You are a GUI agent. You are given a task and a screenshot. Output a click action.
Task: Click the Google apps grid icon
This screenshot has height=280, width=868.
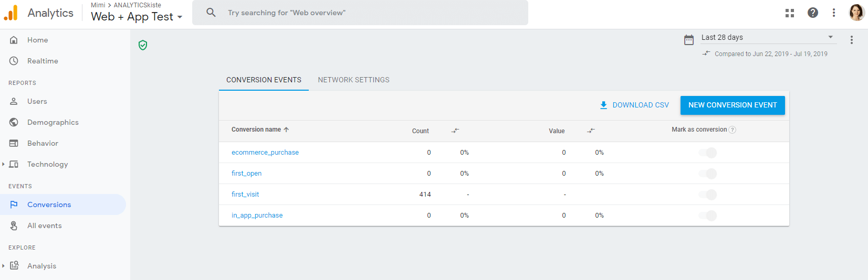click(789, 13)
